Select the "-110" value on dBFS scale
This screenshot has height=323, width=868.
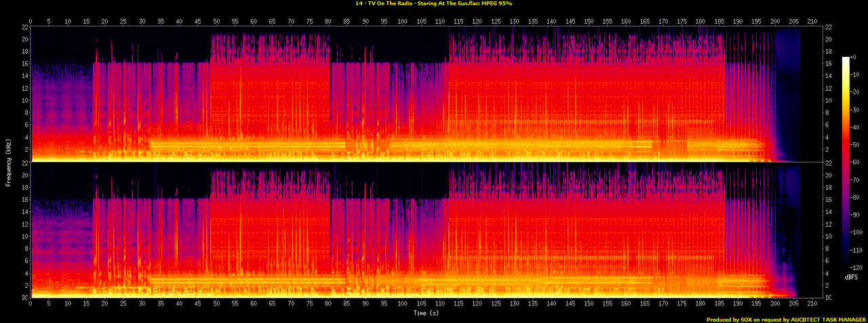click(856, 251)
